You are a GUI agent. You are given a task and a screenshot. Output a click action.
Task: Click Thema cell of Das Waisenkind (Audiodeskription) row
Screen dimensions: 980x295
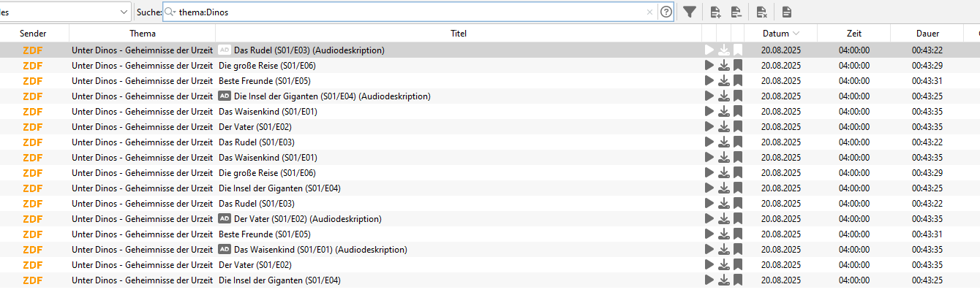pyautogui.click(x=142, y=250)
